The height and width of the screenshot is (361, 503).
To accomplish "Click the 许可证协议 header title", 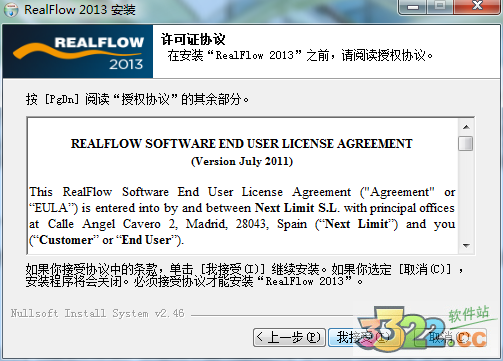I will [193, 39].
